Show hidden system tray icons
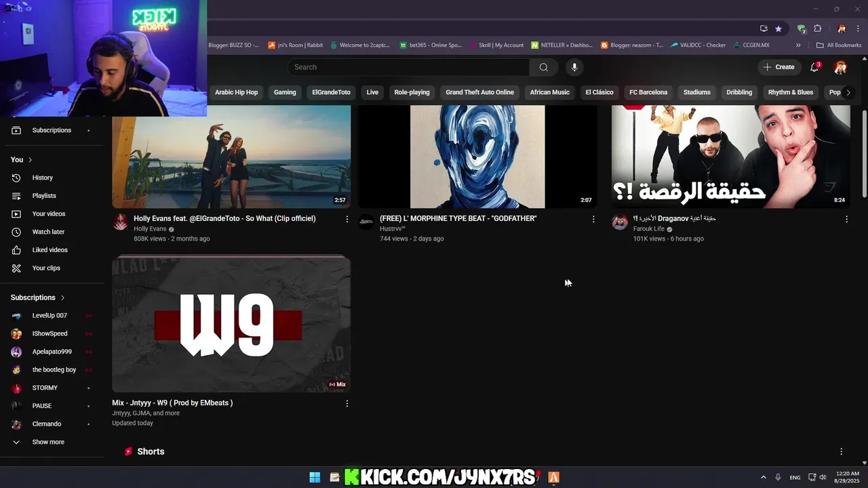This screenshot has width=868, height=488. 764,477
